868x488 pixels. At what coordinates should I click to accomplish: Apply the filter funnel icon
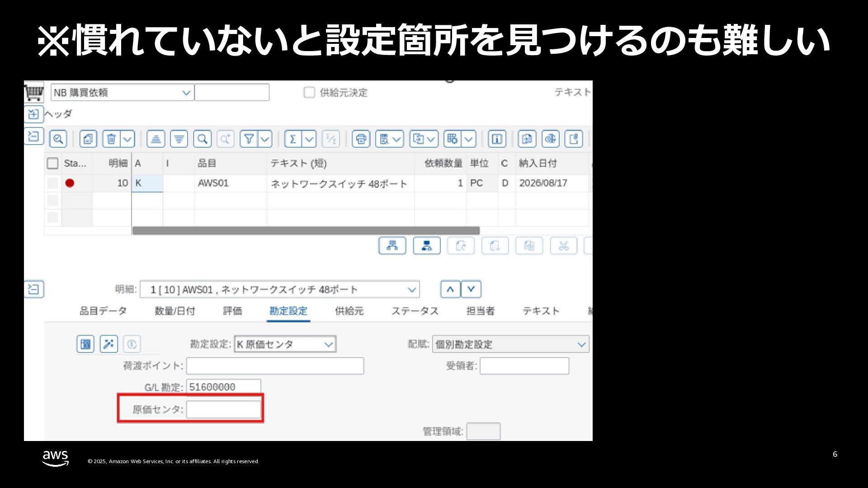click(x=249, y=139)
